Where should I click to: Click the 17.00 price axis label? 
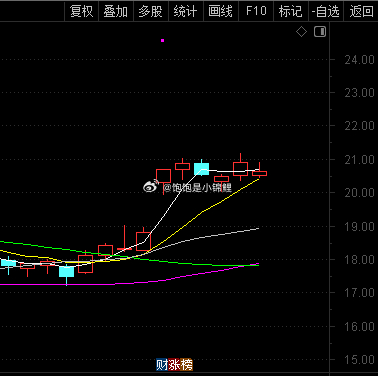coord(359,293)
